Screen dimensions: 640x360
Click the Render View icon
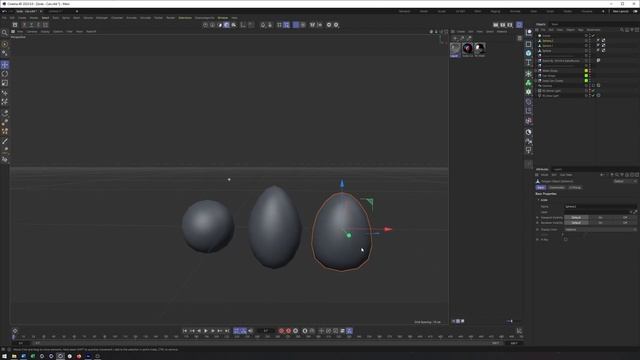click(x=496, y=25)
